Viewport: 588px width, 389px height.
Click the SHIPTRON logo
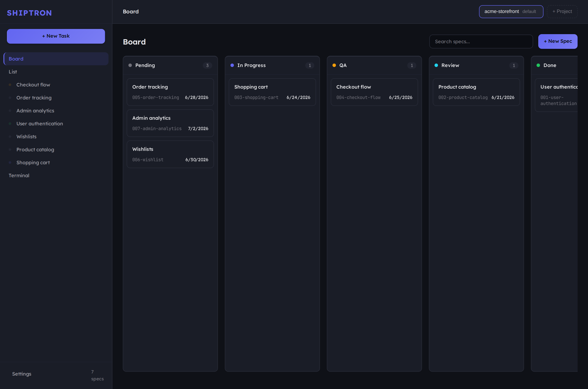[x=29, y=13]
